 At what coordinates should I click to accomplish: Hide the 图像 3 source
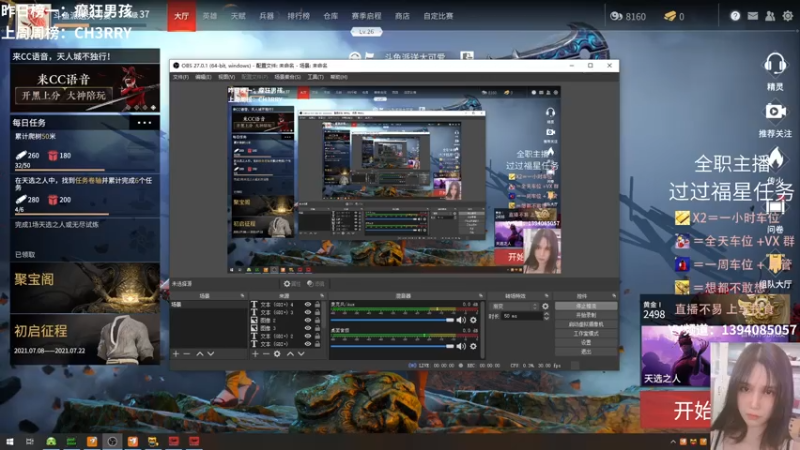(x=308, y=328)
